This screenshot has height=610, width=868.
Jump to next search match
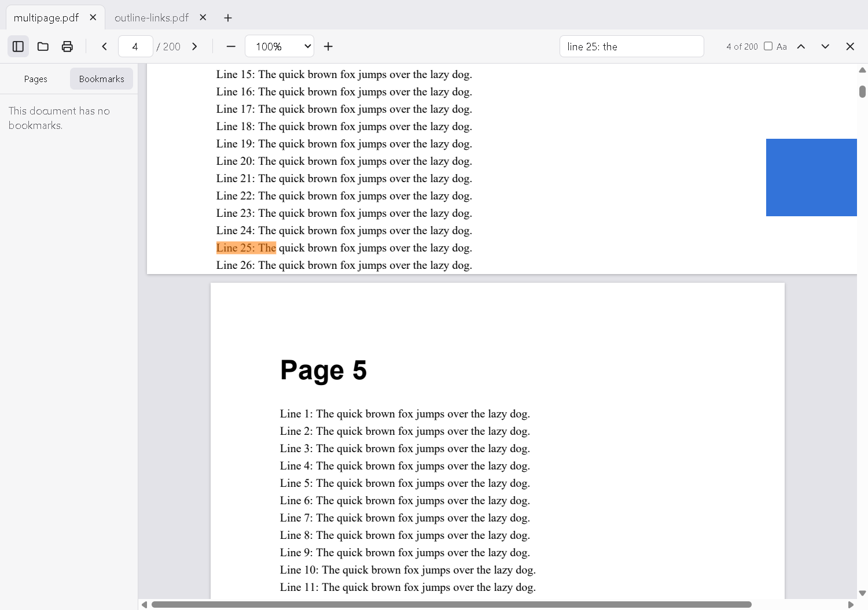click(825, 46)
